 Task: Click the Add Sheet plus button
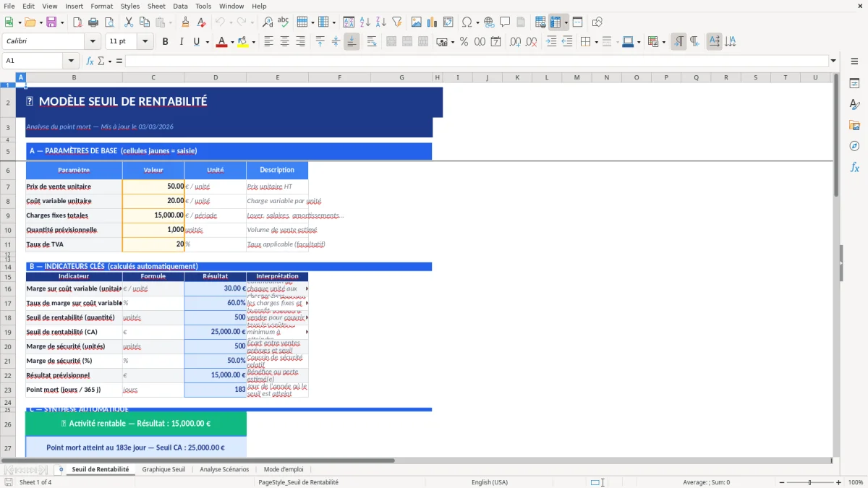tap(61, 469)
